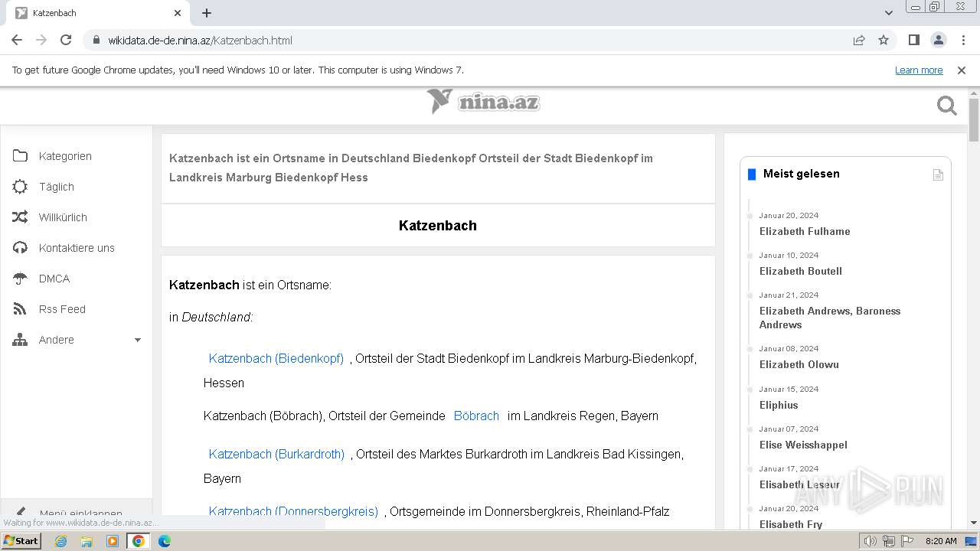
Task: Expand the Andere dropdown arrow
Action: (x=138, y=340)
